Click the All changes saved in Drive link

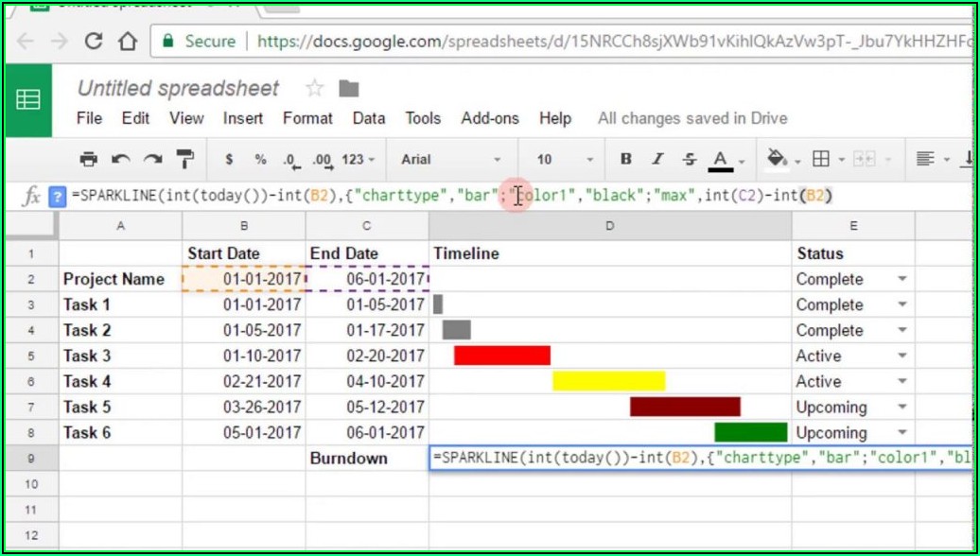692,118
